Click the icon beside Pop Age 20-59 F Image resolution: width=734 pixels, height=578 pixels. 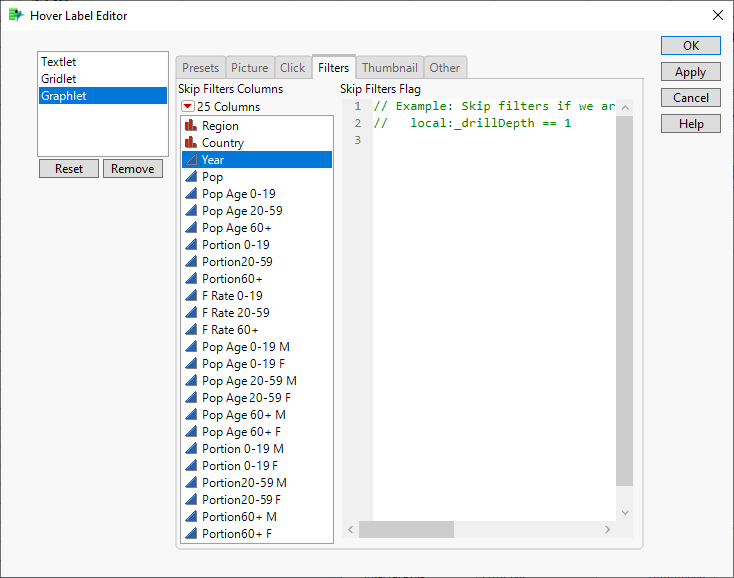pyautogui.click(x=191, y=397)
